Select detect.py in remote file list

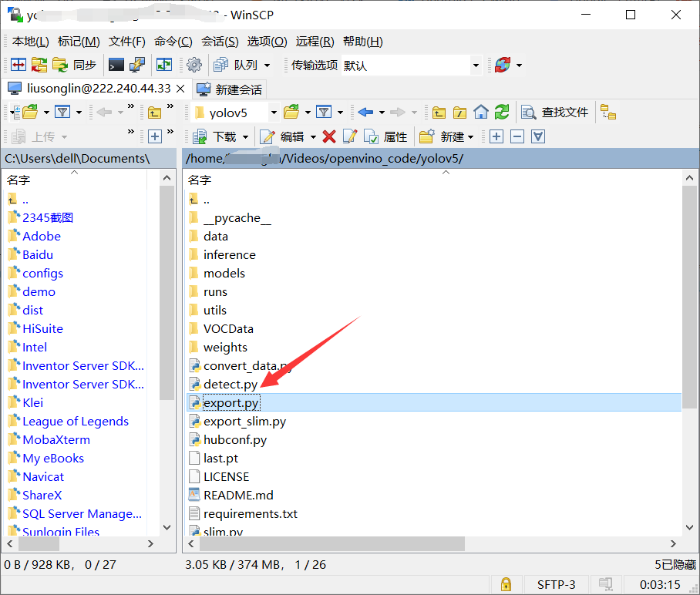[231, 385]
